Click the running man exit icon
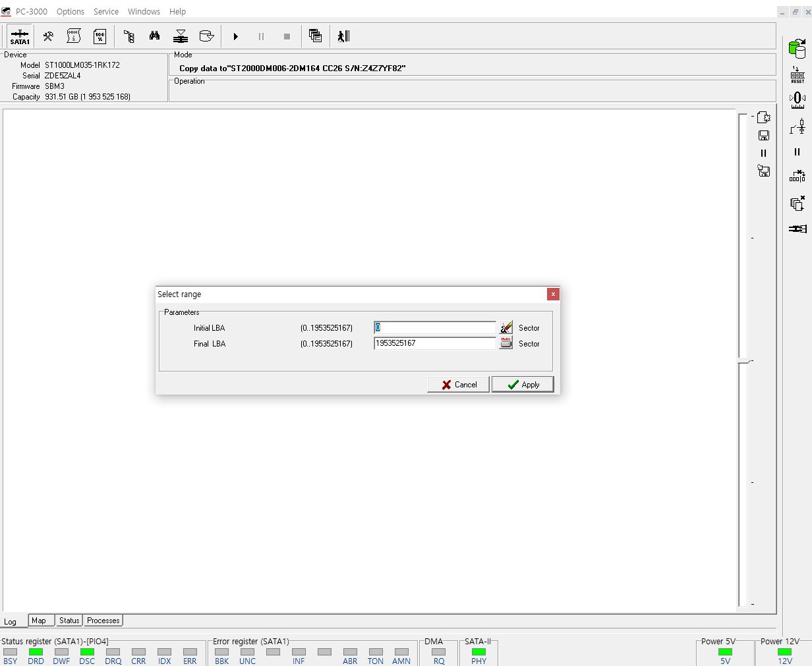 (343, 36)
